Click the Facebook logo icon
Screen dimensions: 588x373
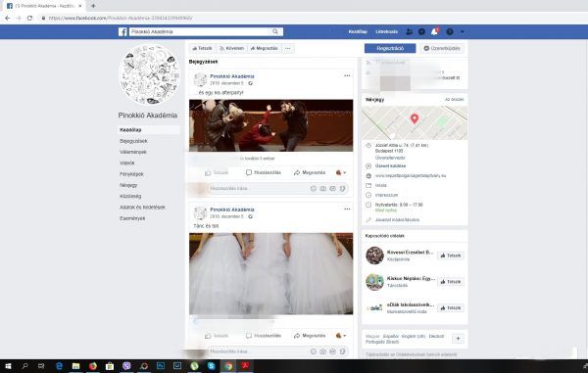[x=122, y=32]
